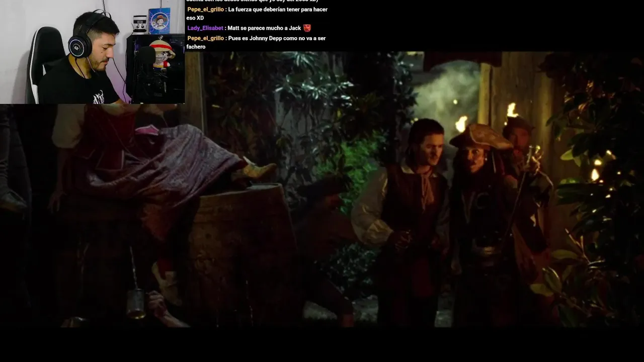Click Pepe_el_grillo username on Johnny Depp message
Viewport: 644px width, 362px height.
coord(205,38)
